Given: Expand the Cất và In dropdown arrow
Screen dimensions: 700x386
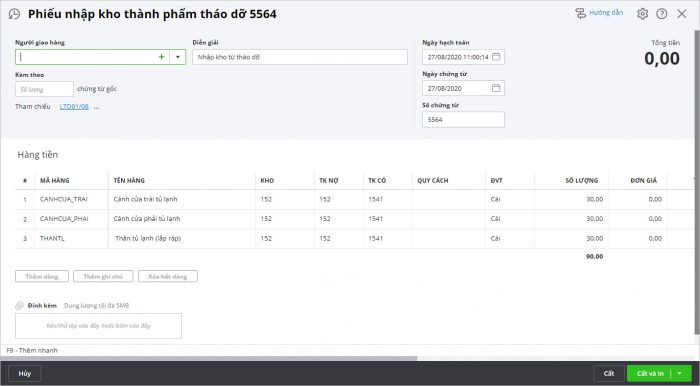Looking at the screenshot, I should coord(680,374).
